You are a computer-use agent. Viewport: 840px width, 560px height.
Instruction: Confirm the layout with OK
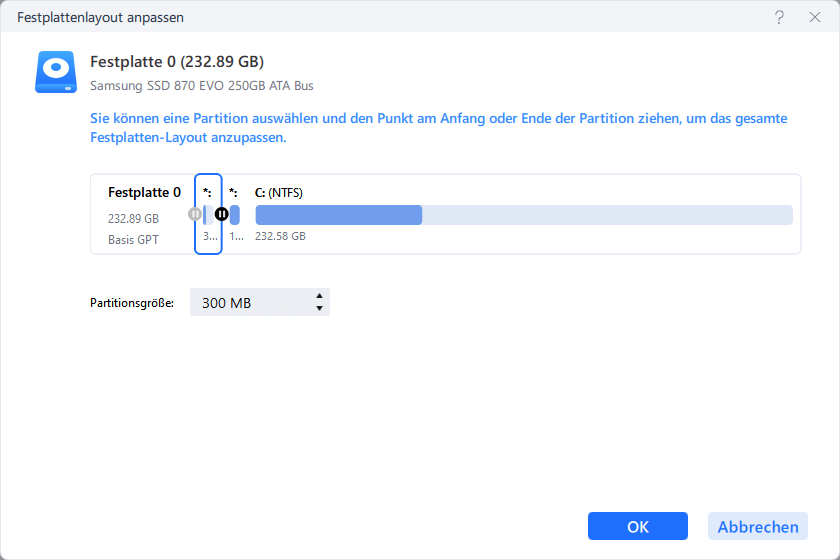637,527
